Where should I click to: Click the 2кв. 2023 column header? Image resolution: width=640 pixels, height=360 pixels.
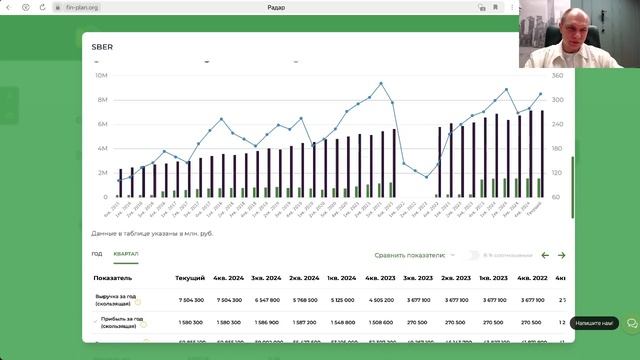coord(456,278)
